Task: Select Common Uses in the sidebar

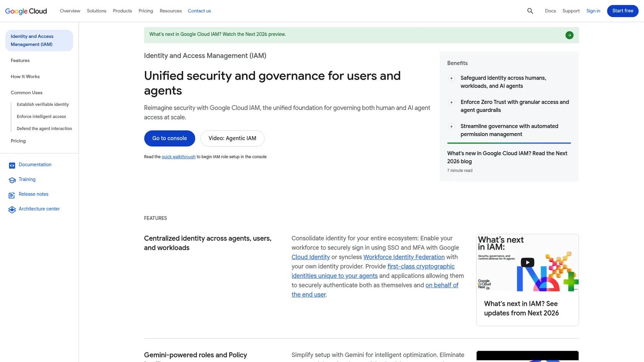Action: (x=26, y=93)
